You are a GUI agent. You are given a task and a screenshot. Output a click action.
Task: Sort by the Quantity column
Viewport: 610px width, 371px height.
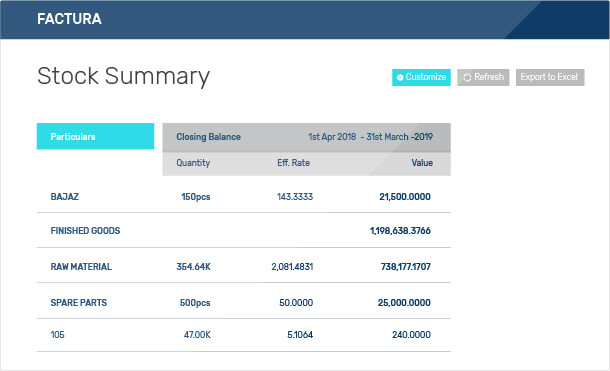click(193, 163)
